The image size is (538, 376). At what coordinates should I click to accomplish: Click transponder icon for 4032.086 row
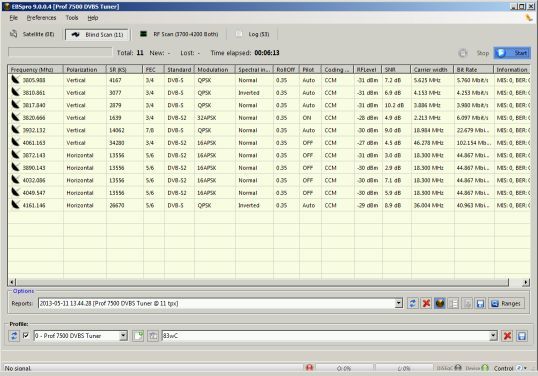(15, 180)
